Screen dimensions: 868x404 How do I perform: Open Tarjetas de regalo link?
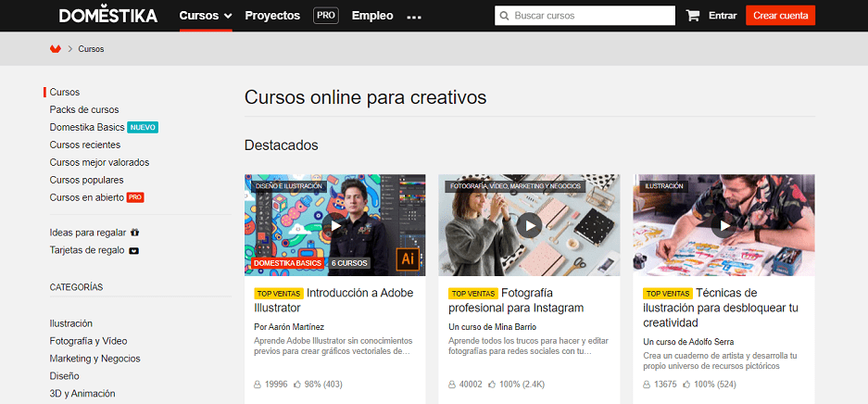pos(87,250)
